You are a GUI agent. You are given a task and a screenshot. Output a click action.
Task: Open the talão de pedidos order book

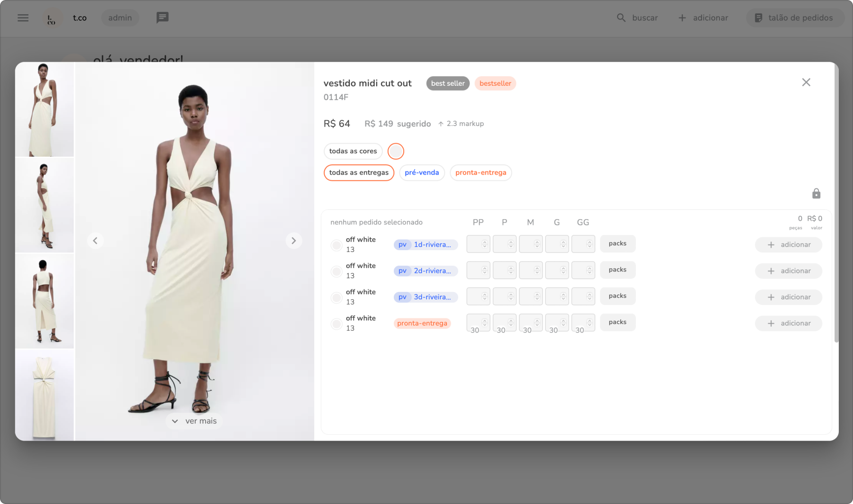pyautogui.click(x=794, y=18)
